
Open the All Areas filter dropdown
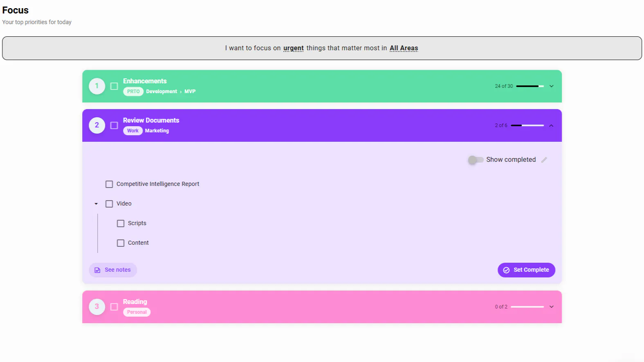pyautogui.click(x=404, y=48)
